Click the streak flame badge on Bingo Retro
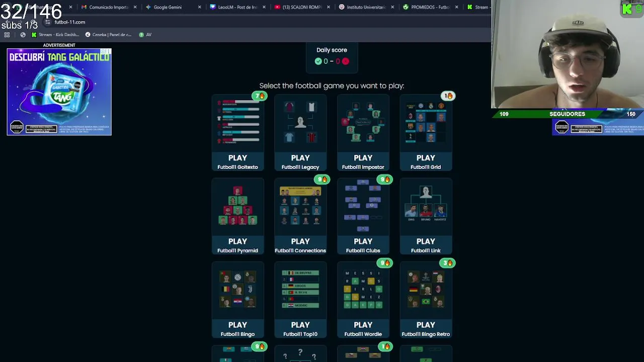Screen dimensions: 644x362 (x=448, y=262)
